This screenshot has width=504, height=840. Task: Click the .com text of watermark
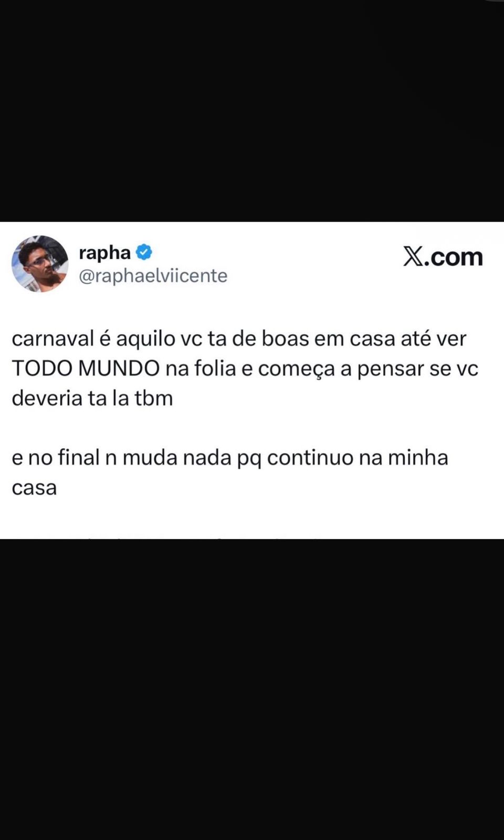pyautogui.click(x=454, y=257)
